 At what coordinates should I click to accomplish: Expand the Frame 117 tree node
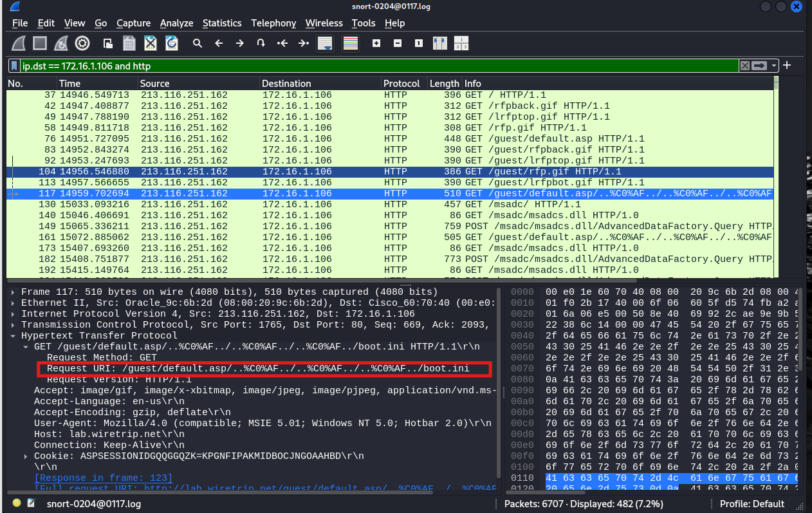[x=14, y=292]
